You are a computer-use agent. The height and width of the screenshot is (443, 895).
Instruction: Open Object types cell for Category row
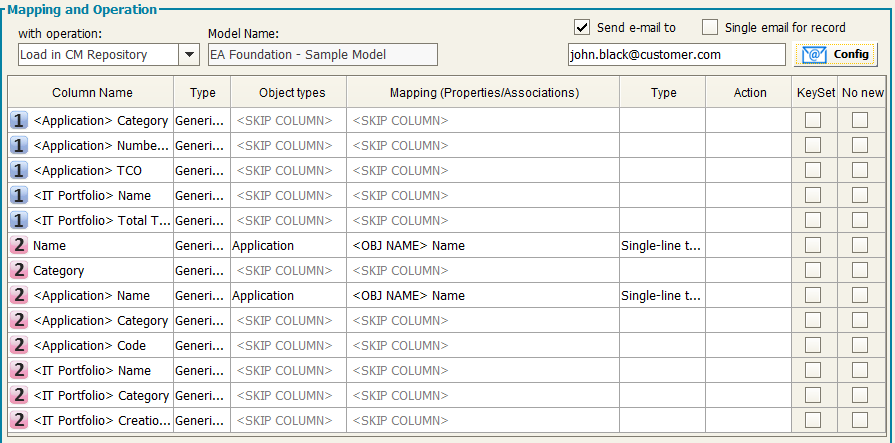point(287,271)
